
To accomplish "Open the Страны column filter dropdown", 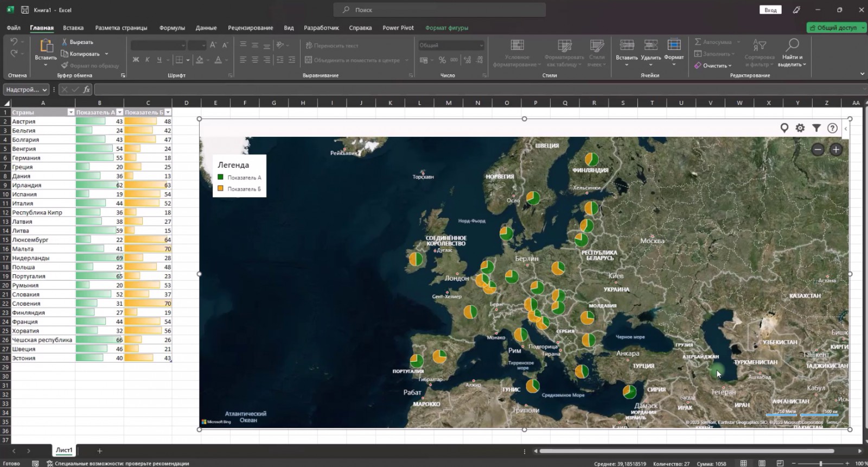I will [x=71, y=112].
